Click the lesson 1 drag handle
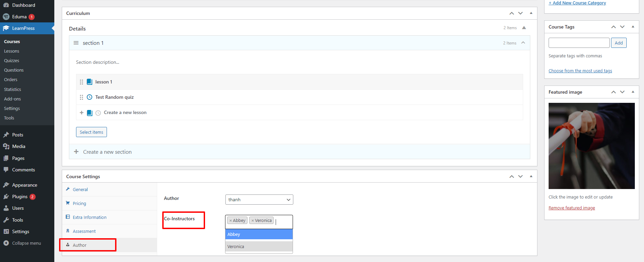The image size is (644, 262). click(81, 82)
